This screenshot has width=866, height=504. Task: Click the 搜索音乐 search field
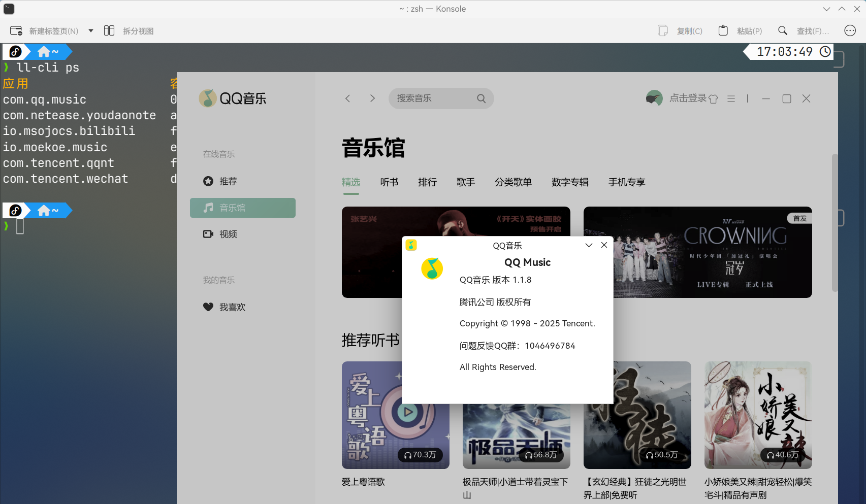click(x=441, y=98)
